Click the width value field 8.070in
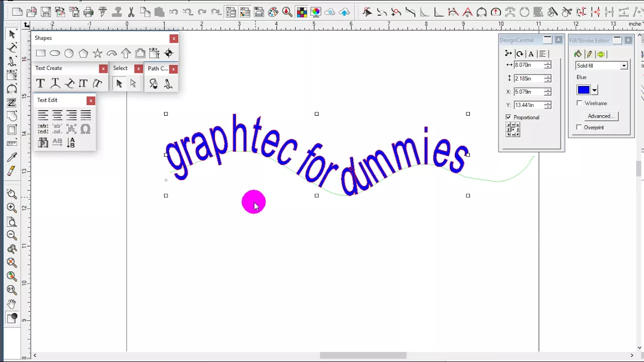 [529, 65]
